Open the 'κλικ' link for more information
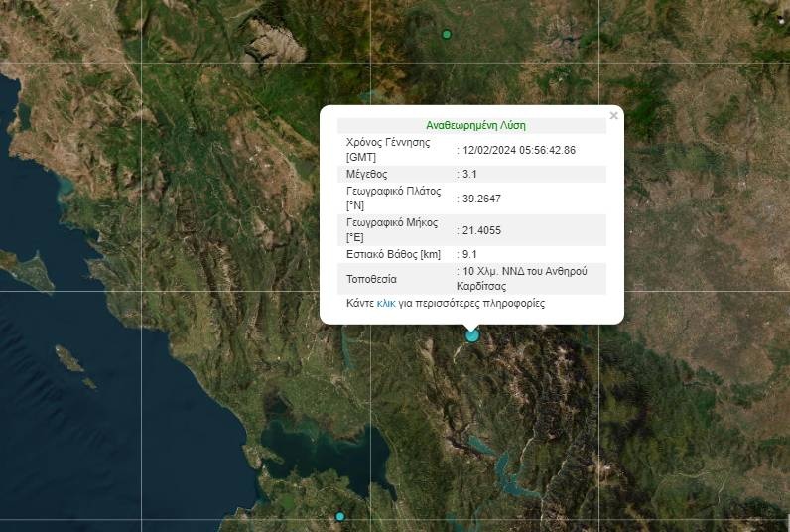Image resolution: width=790 pixels, height=532 pixels. coord(386,303)
